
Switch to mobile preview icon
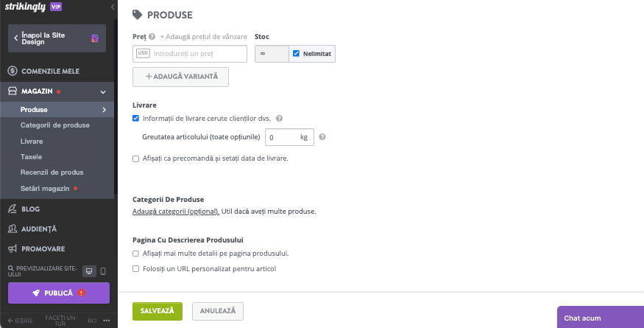103,271
